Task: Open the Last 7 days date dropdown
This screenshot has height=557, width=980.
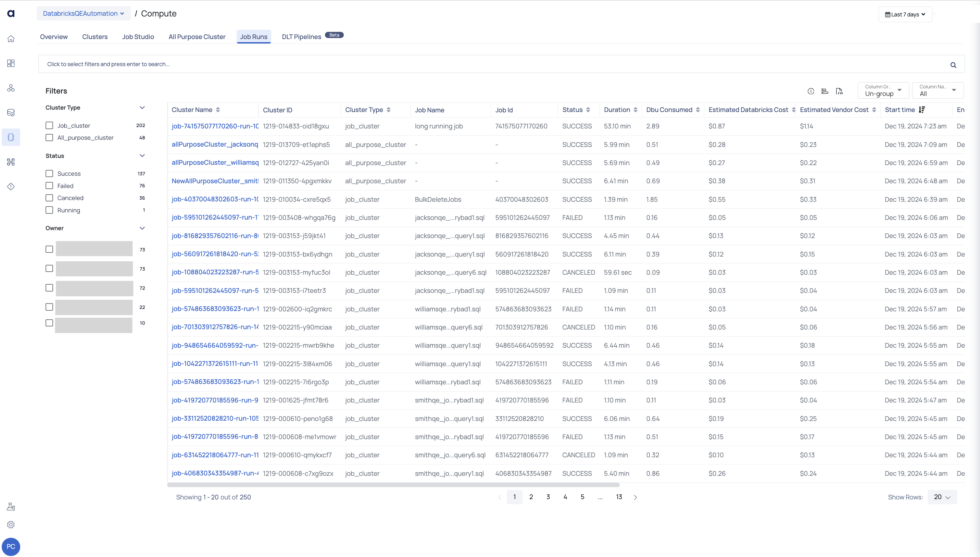Action: coord(905,14)
